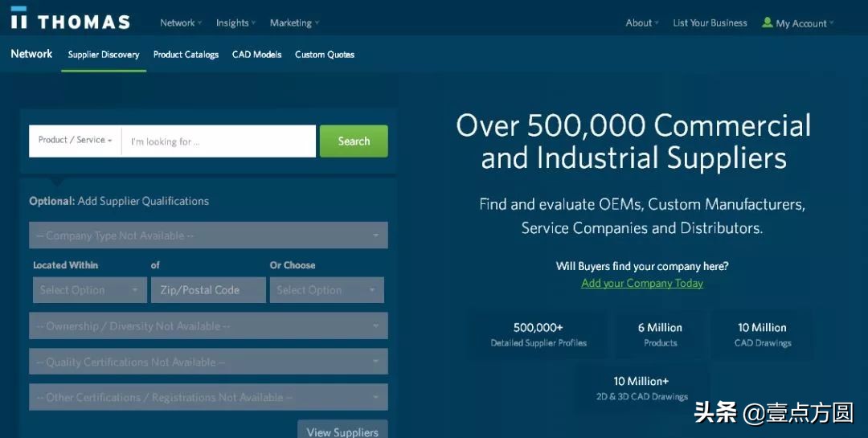The height and width of the screenshot is (438, 868).
Task: Focus the "I'm looking for" search field
Action: click(219, 141)
